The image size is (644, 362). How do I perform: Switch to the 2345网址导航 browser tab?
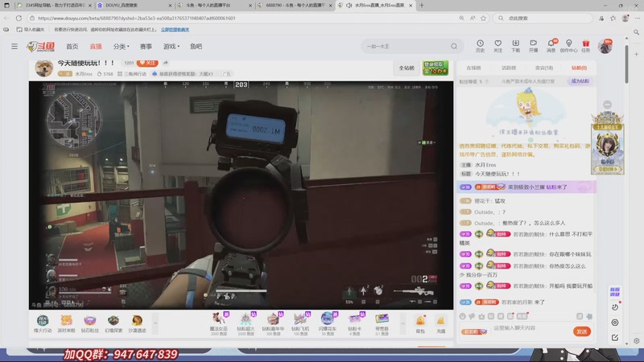(x=54, y=6)
